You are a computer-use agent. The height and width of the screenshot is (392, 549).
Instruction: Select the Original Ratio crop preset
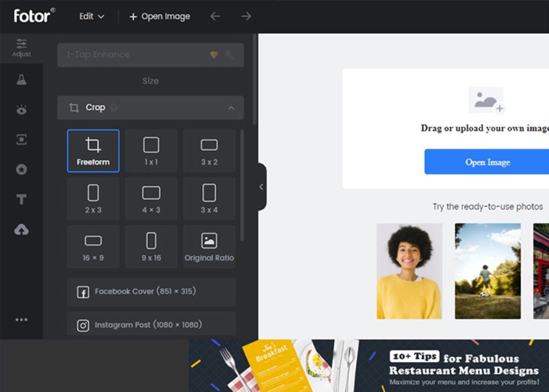pos(209,246)
